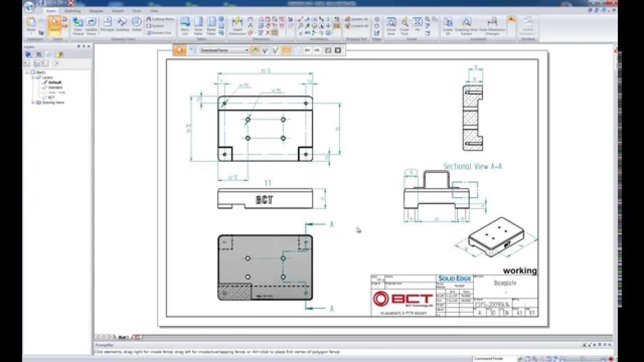
Task: Click the Sheet1 tab at bottom
Action: (x=123, y=337)
